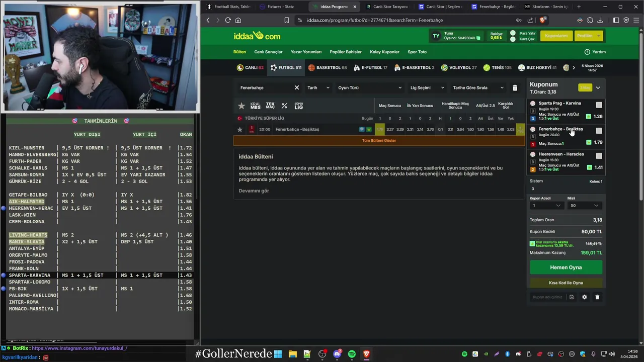
Task: Select system option 3 in coupon
Action: click(x=533, y=189)
